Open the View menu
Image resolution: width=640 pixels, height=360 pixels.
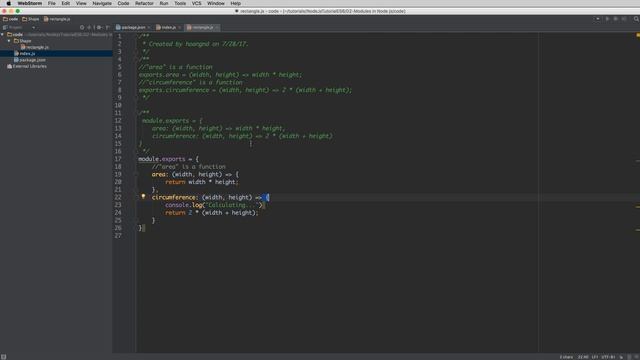point(81,3)
